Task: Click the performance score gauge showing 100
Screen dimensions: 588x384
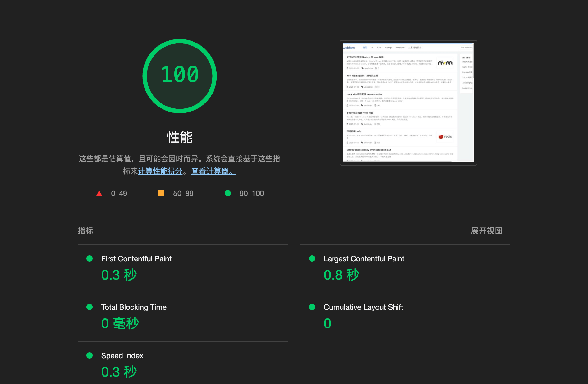Action: coord(180,76)
